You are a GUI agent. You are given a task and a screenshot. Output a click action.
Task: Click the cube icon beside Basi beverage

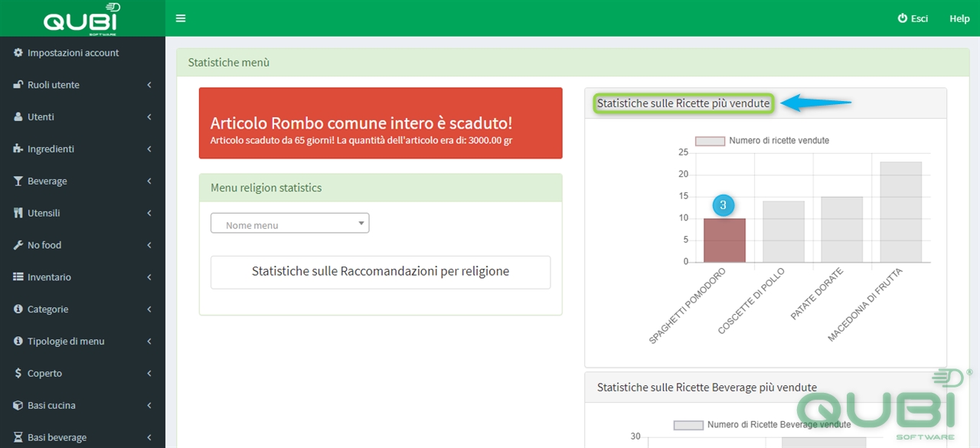tap(18, 437)
